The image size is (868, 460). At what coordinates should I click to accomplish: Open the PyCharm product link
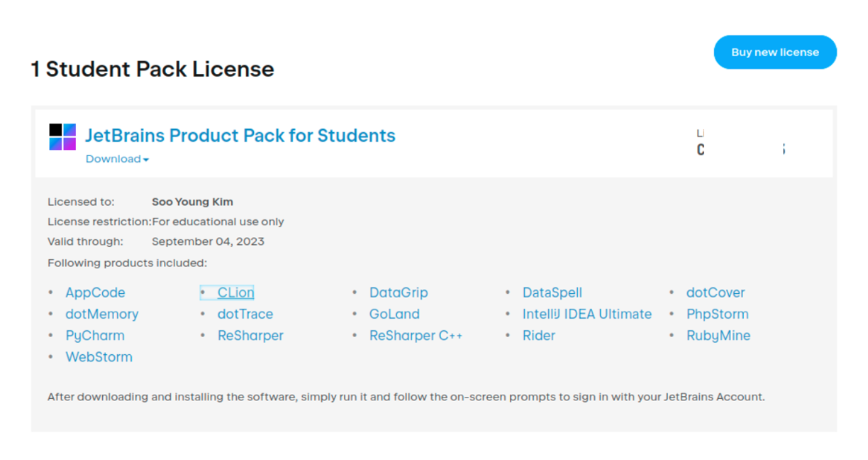pyautogui.click(x=95, y=336)
